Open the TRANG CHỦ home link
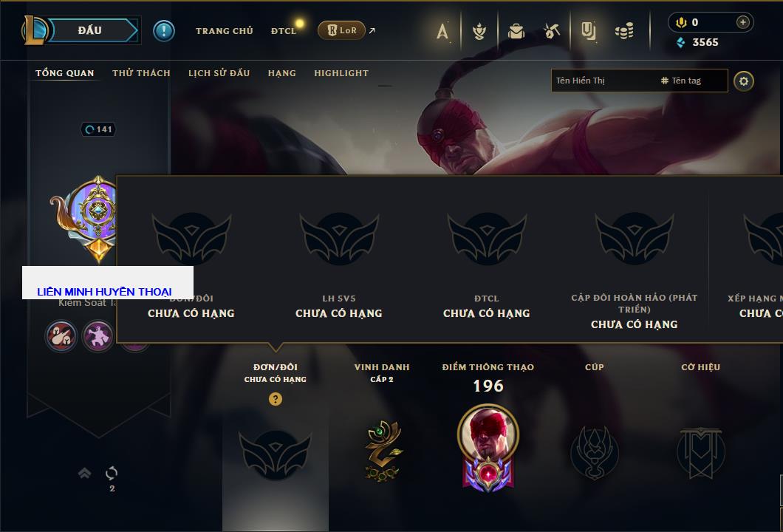The image size is (783, 532). [225, 31]
